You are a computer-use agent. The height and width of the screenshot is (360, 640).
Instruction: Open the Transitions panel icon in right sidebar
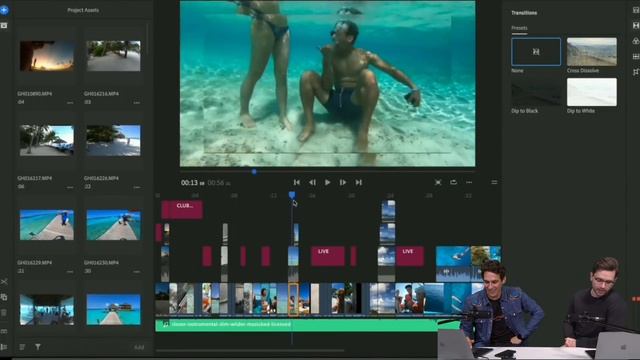[x=636, y=25]
